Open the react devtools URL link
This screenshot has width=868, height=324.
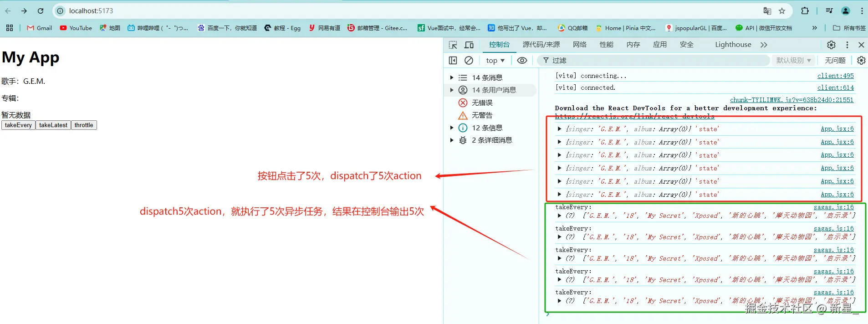tap(634, 117)
